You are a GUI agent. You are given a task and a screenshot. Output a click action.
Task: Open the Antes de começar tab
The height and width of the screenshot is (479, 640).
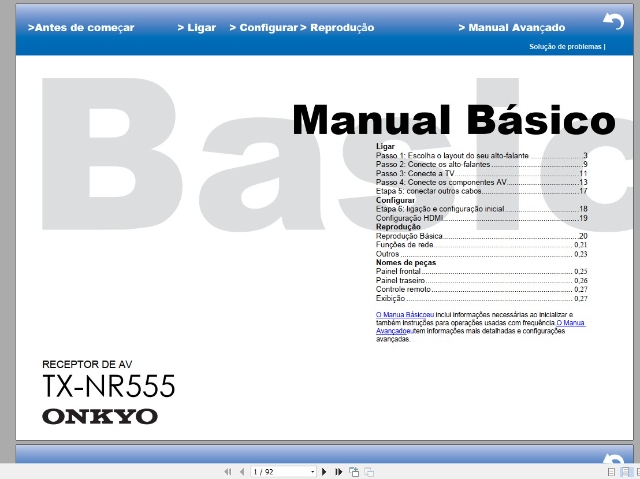81,28
